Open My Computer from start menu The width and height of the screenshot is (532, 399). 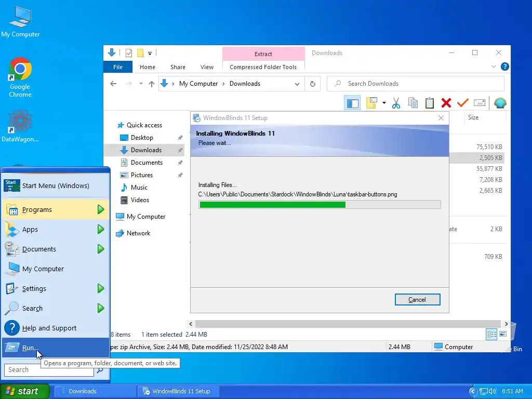(55, 269)
